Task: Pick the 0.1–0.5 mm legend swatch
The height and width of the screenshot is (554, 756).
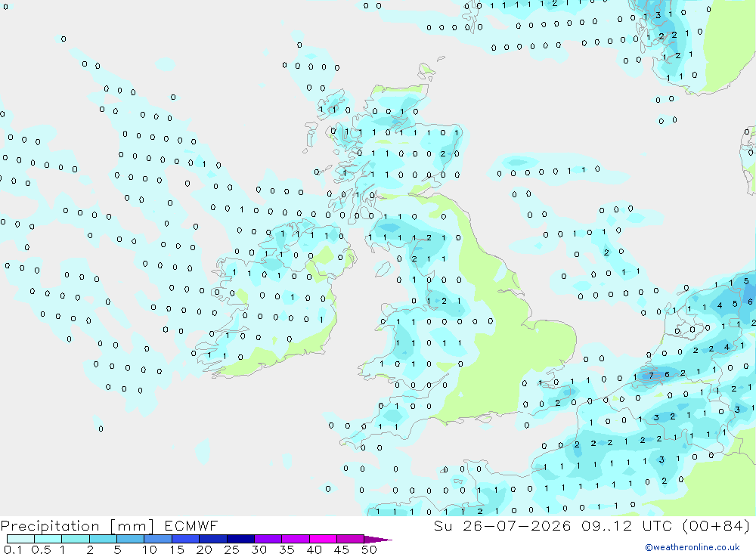Action: tap(20, 539)
